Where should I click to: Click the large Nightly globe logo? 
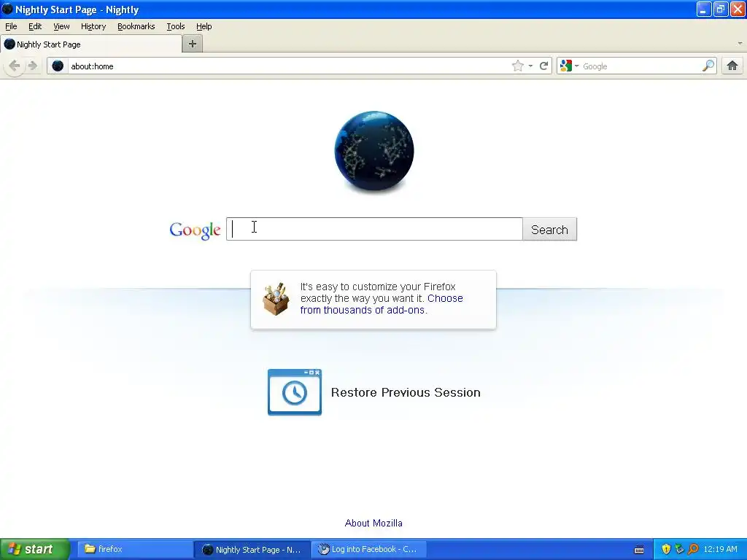374,151
